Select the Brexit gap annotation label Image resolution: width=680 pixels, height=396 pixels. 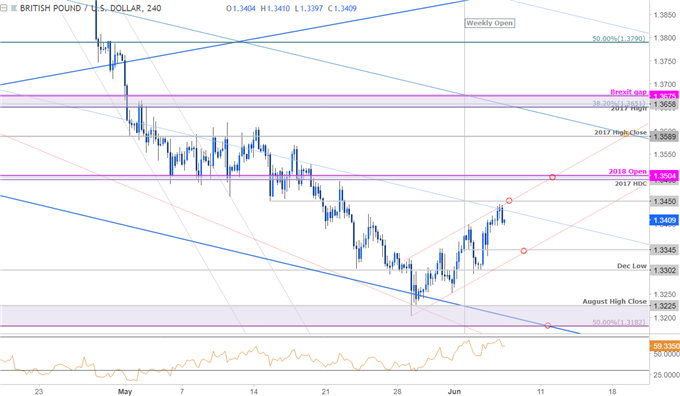pyautogui.click(x=628, y=92)
